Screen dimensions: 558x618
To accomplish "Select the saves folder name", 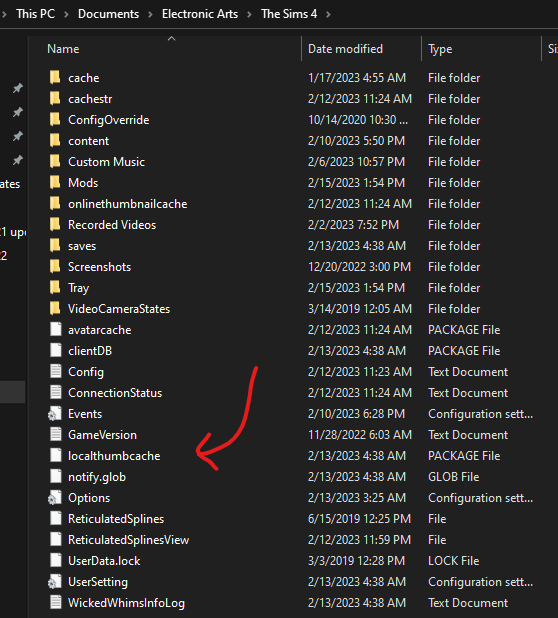I will (x=82, y=246).
